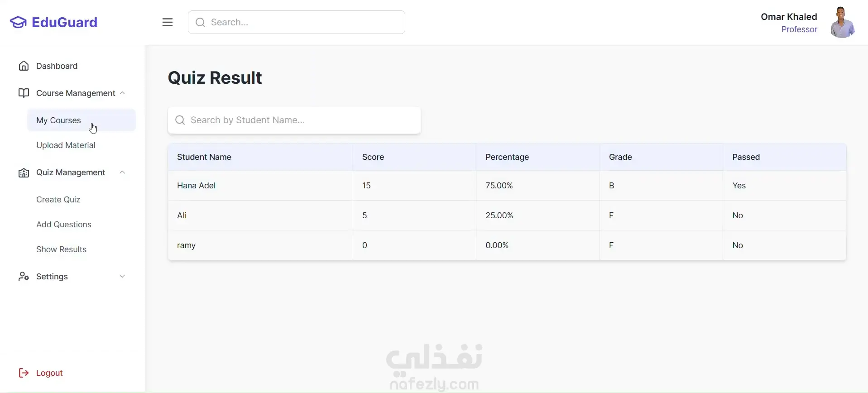This screenshot has height=393, width=868.
Task: Click the Course Management book icon
Action: point(24,93)
